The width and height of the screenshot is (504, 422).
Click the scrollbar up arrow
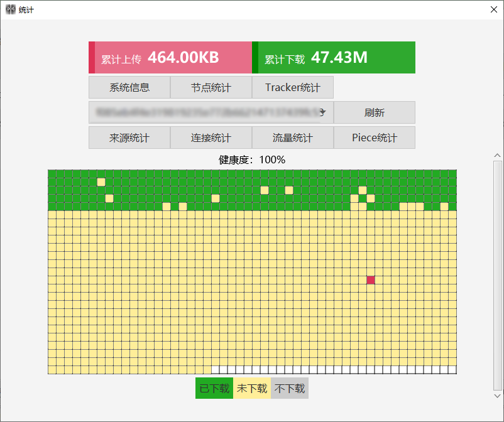click(497, 156)
